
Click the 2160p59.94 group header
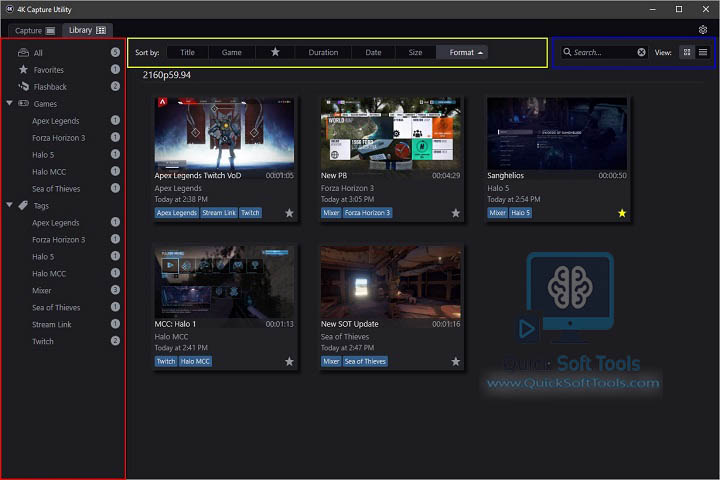[x=167, y=75]
